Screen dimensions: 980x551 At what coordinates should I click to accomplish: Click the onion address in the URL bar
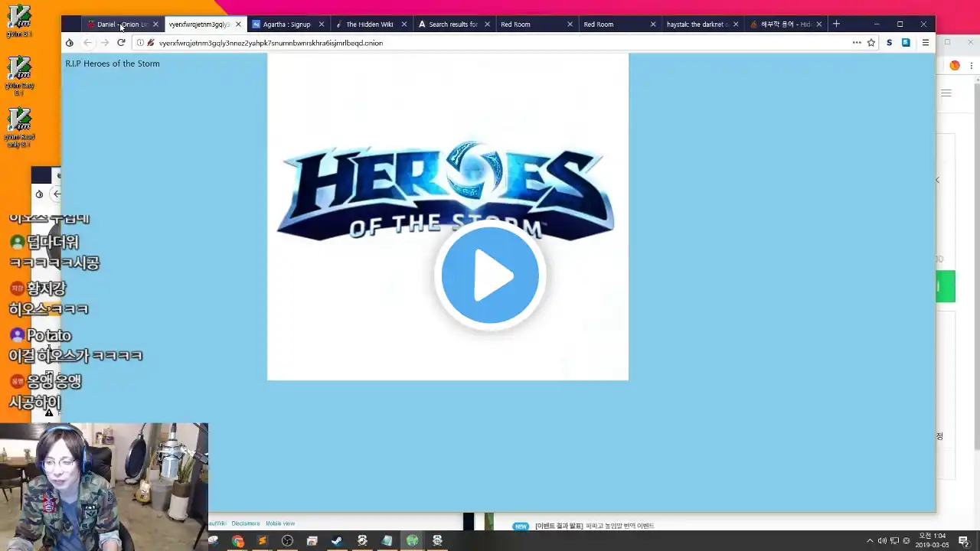[271, 43]
